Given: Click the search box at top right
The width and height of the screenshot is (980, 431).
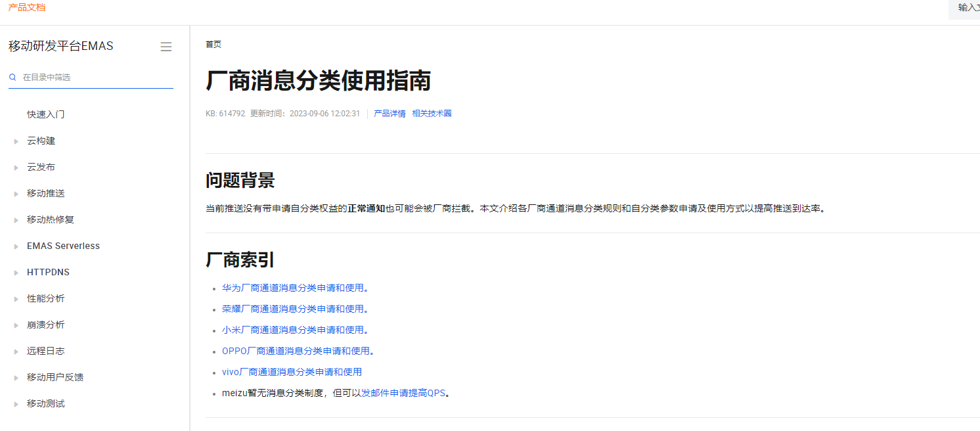Looking at the screenshot, I should [964, 9].
